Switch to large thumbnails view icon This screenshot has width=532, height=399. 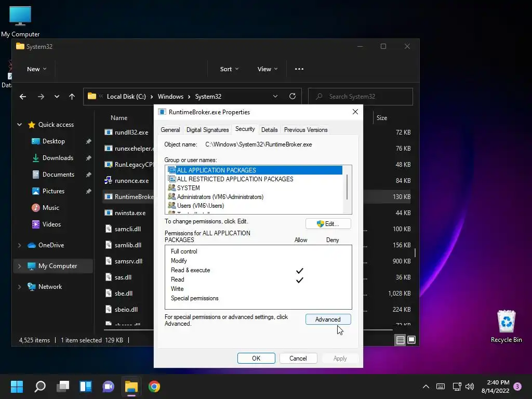point(411,340)
